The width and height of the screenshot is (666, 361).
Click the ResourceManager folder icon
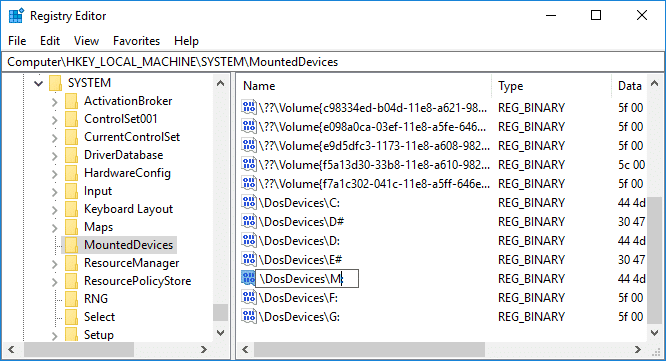coord(71,263)
